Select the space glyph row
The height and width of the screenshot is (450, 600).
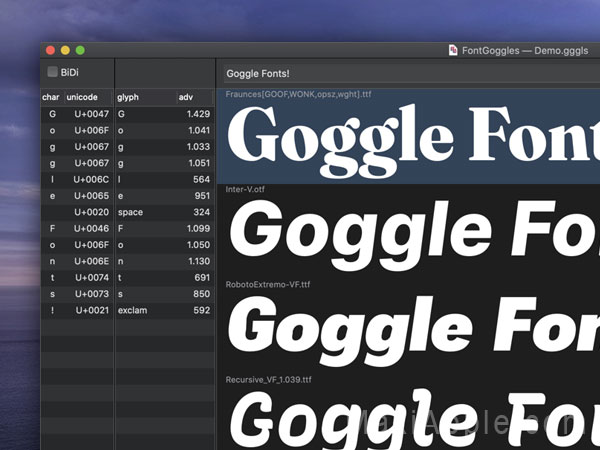click(165, 212)
